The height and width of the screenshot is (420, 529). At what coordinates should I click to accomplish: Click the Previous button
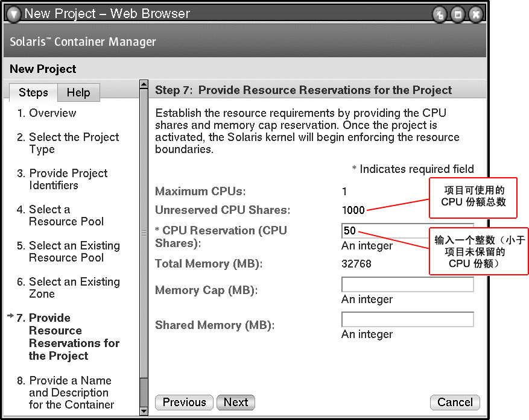coord(184,402)
